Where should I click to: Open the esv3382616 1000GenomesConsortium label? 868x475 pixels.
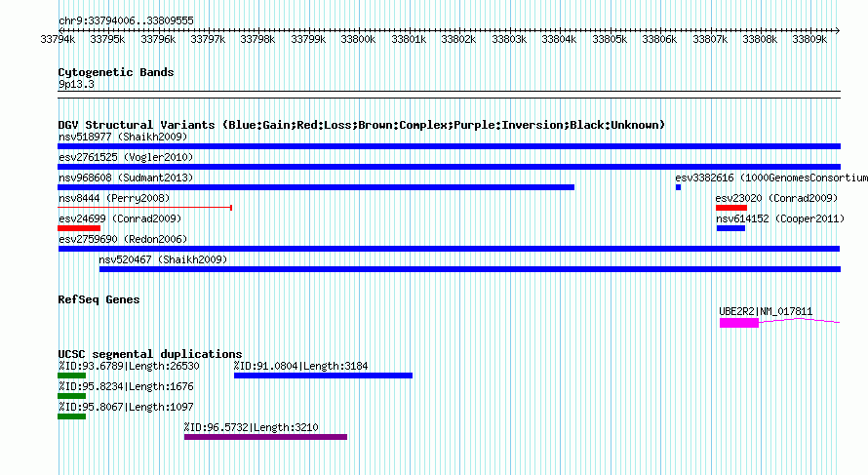pyautogui.click(x=771, y=178)
